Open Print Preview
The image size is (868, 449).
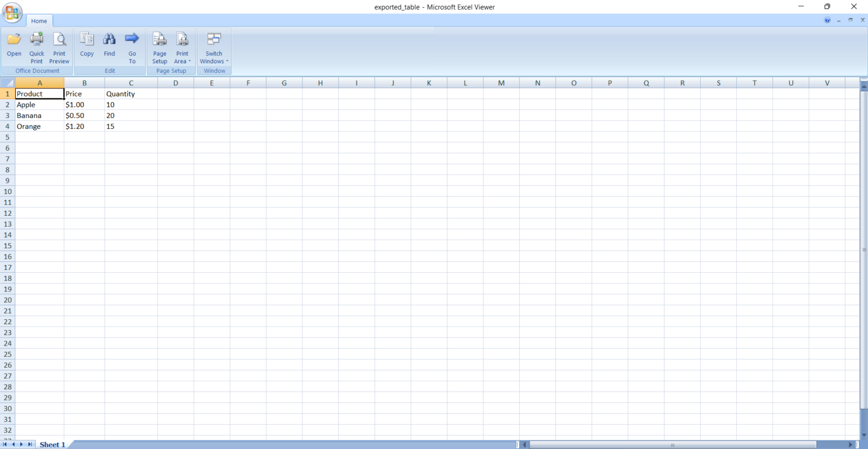(x=59, y=39)
